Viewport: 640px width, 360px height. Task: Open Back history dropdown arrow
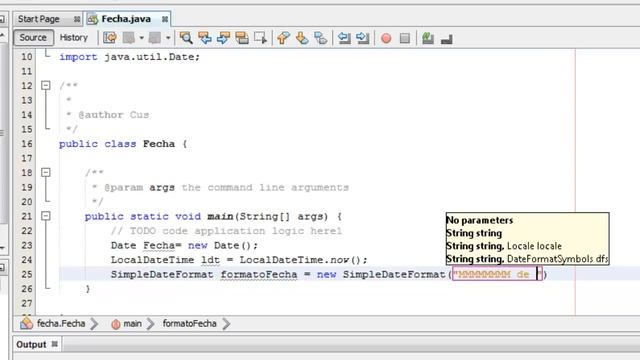coord(142,38)
